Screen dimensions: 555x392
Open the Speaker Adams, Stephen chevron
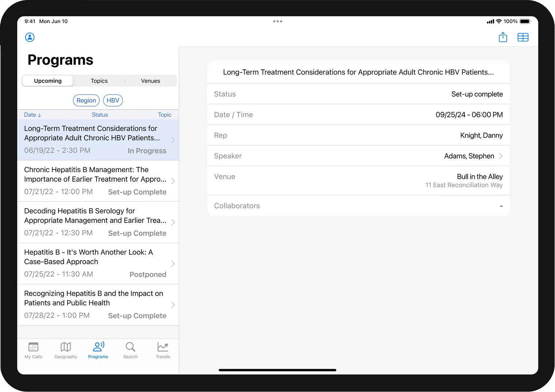click(501, 156)
